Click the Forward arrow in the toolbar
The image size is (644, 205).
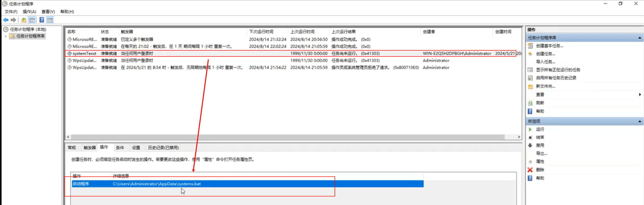coord(13,20)
